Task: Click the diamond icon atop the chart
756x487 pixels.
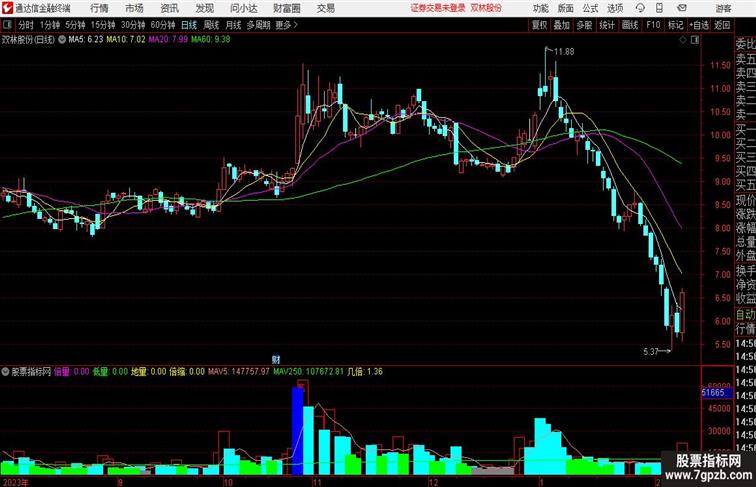Action: pyautogui.click(x=683, y=40)
